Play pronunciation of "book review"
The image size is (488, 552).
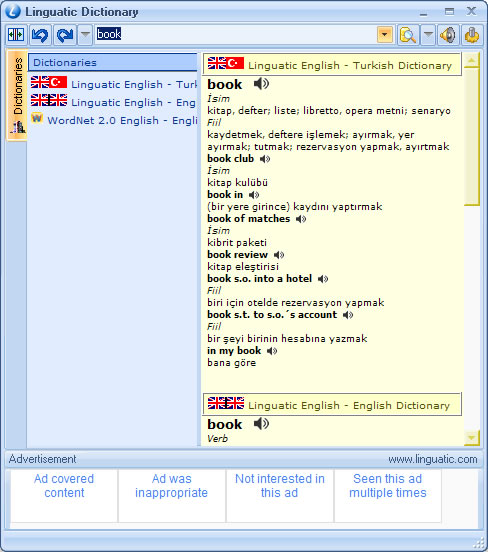[279, 255]
